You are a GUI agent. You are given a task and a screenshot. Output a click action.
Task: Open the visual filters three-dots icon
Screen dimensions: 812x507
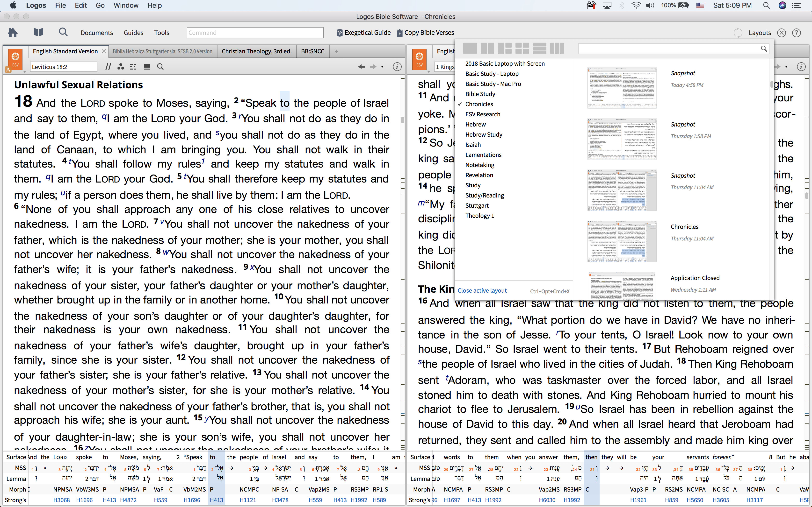click(121, 67)
